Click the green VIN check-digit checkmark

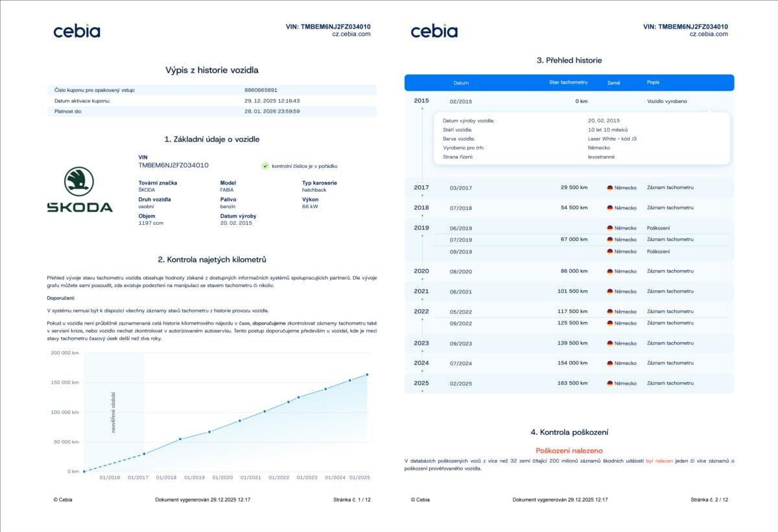tap(265, 166)
